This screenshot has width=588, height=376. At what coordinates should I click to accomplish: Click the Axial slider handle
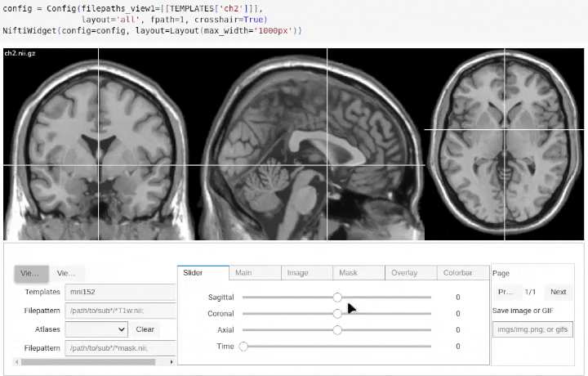337,330
